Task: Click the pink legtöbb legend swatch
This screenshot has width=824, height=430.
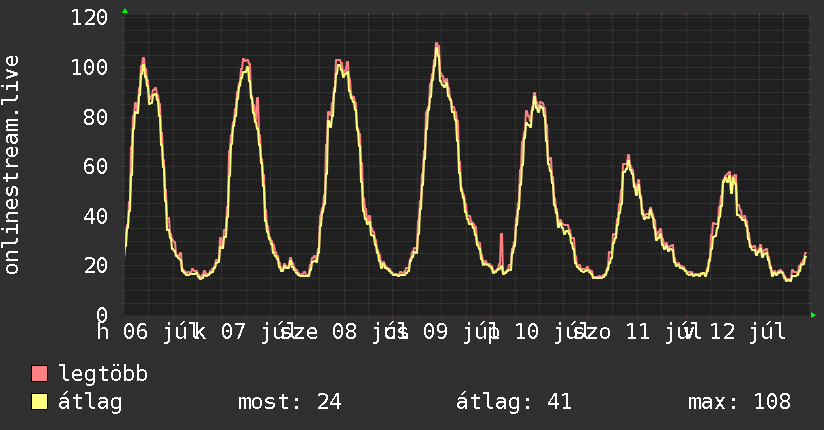Action: 39,374
